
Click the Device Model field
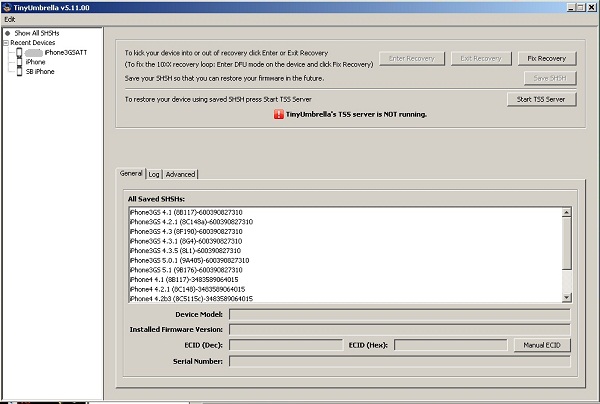pyautogui.click(x=399, y=314)
